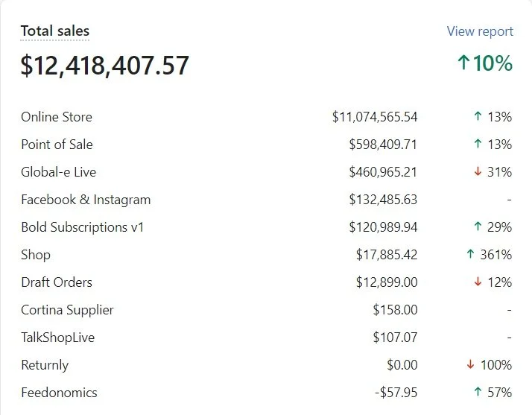Screen dimensions: 532x415
Task: Select the Point of Sale channel label
Action: 57,145
